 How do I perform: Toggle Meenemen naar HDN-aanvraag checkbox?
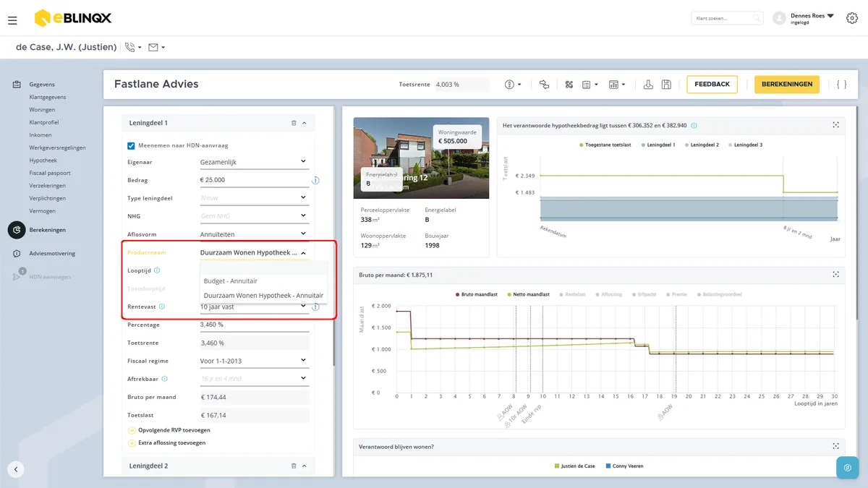[x=131, y=145]
